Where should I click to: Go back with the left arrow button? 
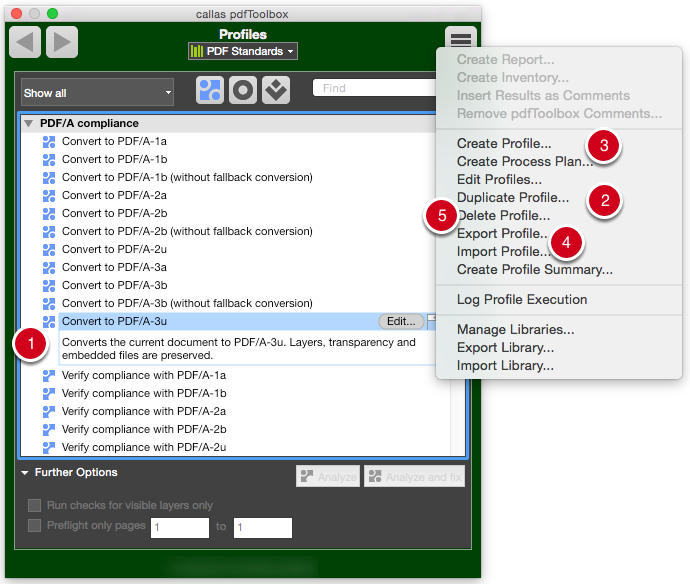point(25,42)
